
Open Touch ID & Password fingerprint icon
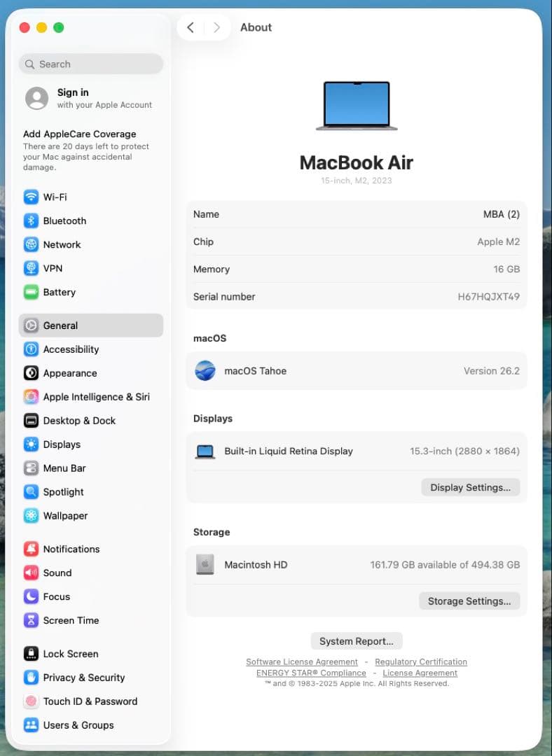tap(31, 701)
